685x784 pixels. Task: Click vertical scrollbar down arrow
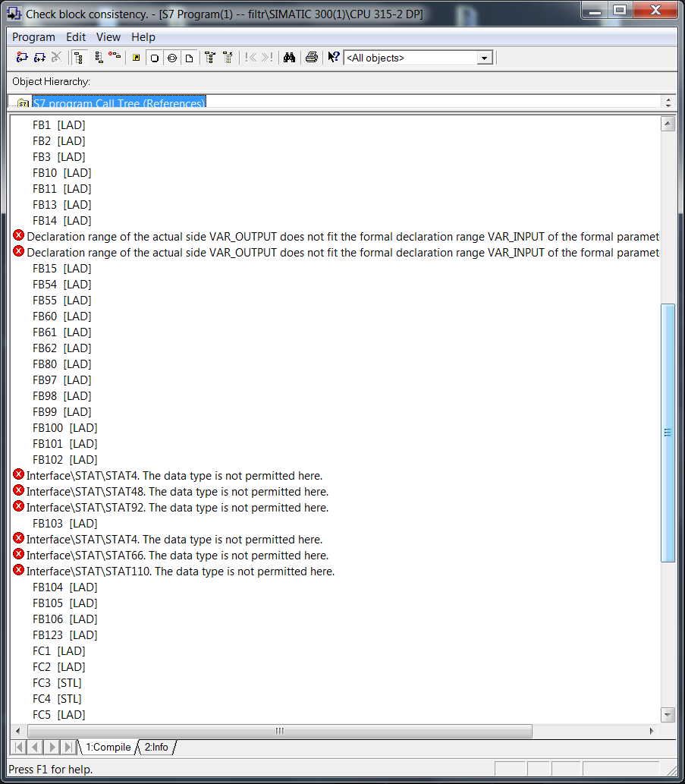(668, 714)
